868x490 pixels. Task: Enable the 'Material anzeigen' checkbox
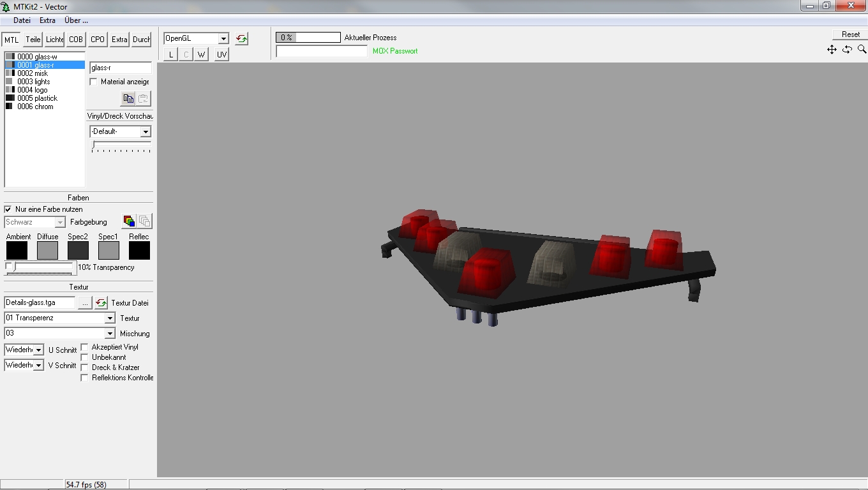94,82
